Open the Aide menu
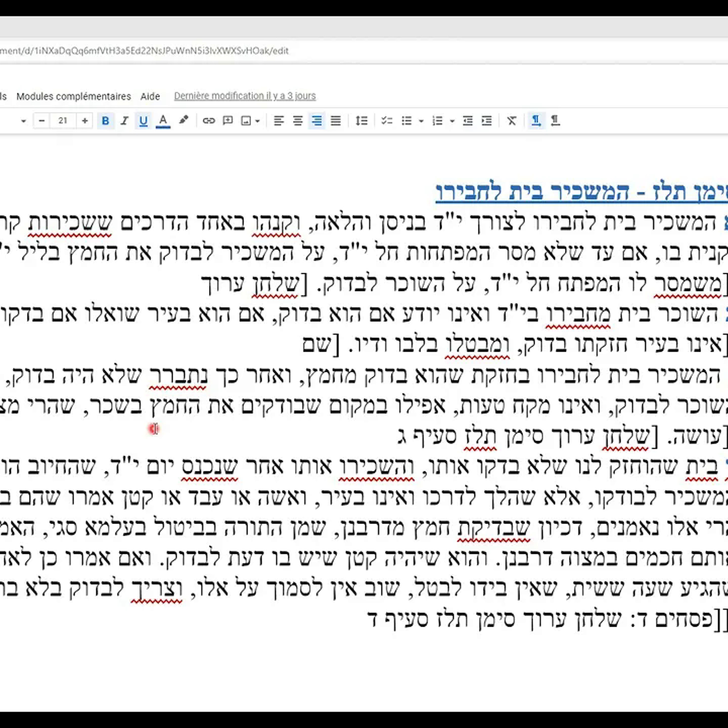 click(150, 97)
